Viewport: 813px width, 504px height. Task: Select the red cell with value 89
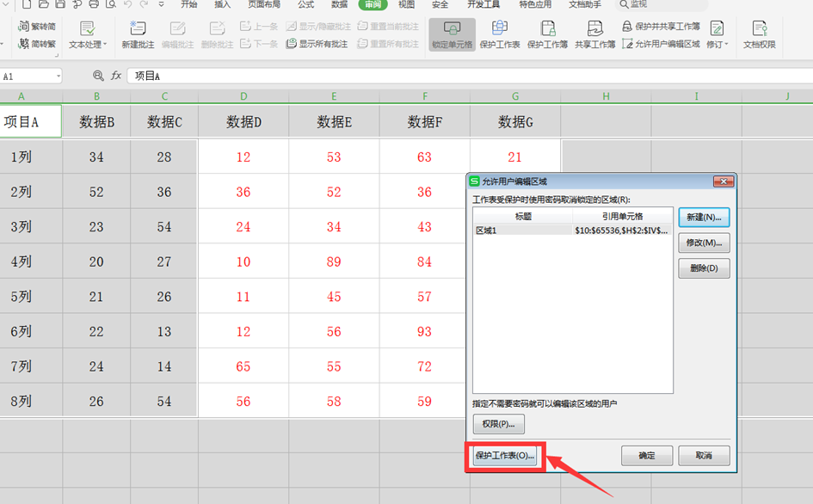334,261
